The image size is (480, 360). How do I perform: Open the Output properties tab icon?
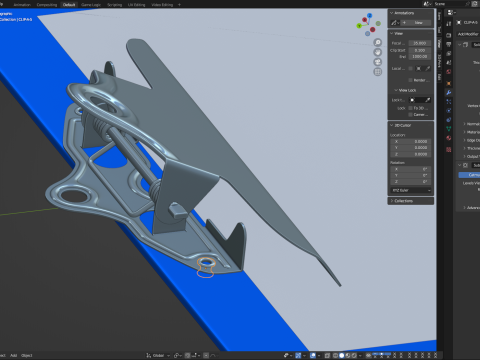tap(449, 44)
